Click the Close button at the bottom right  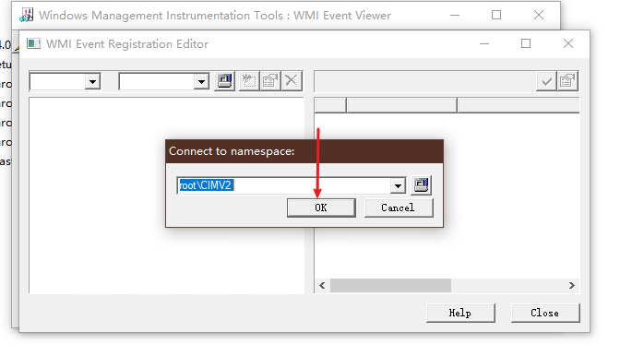(x=545, y=313)
